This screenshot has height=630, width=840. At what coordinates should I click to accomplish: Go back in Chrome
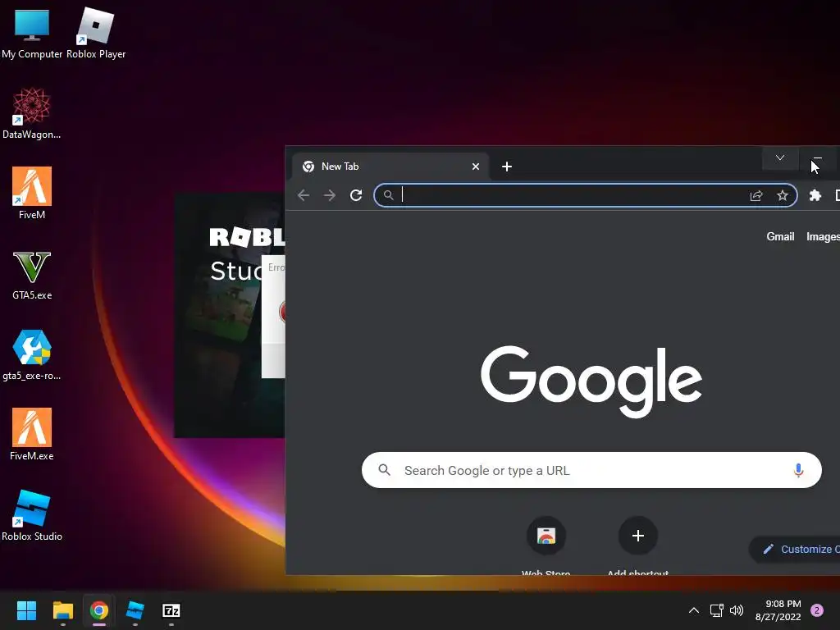[x=304, y=195]
